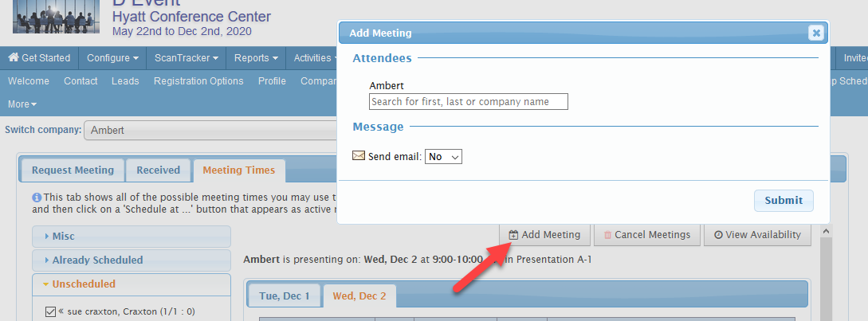This screenshot has height=321, width=868.
Task: Click the blue info icon in tab description
Action: [x=37, y=198]
